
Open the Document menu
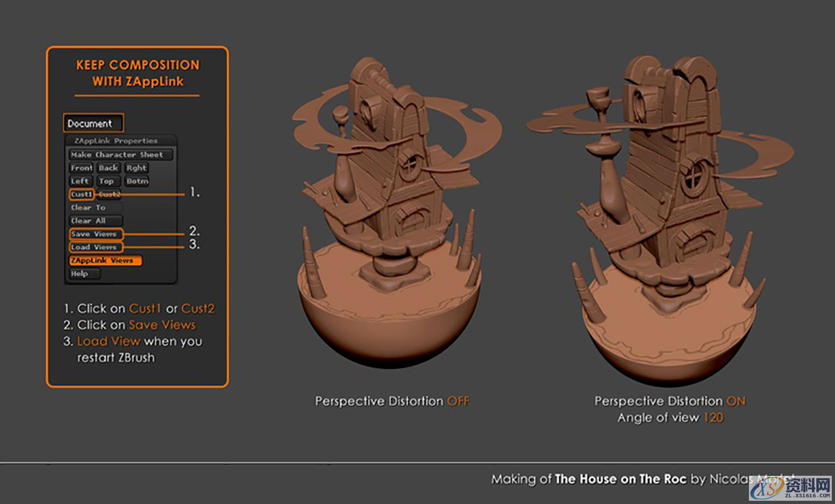92,123
